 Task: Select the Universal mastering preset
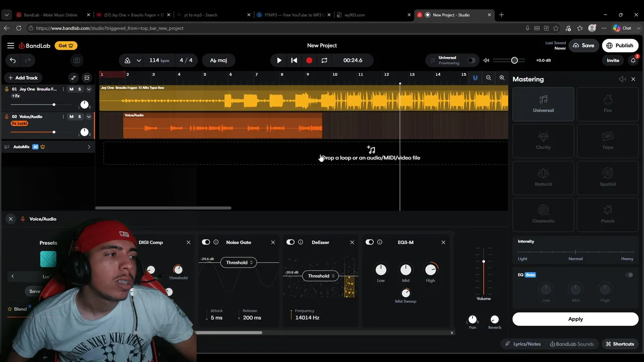coord(543,104)
